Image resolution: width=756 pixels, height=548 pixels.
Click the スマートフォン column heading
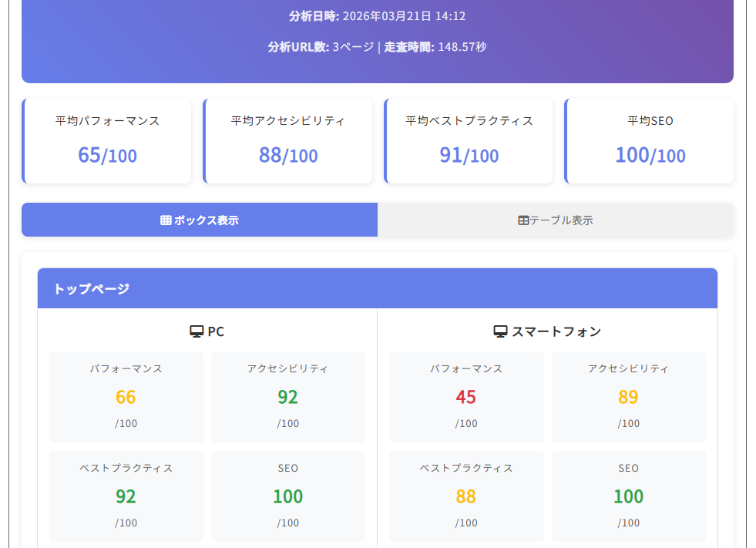tap(547, 331)
